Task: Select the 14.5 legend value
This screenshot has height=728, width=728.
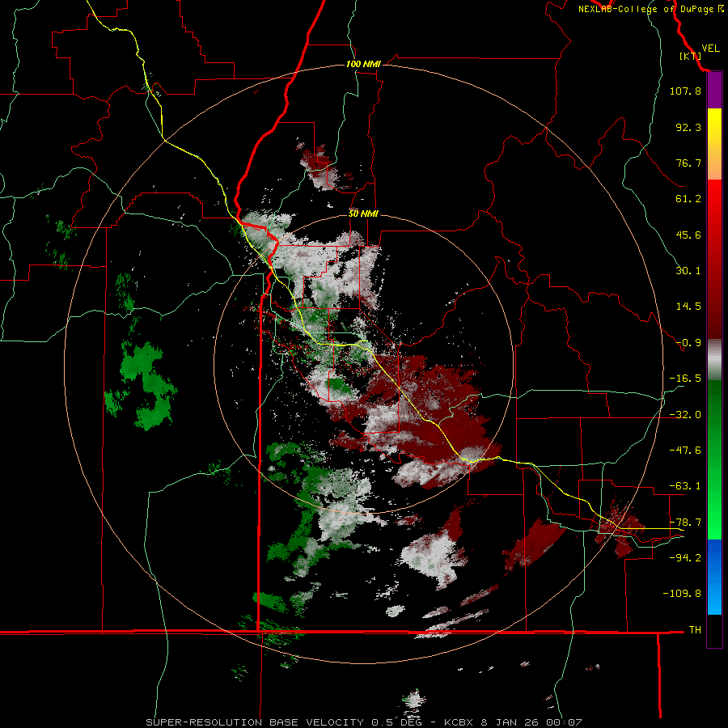Action: point(688,307)
